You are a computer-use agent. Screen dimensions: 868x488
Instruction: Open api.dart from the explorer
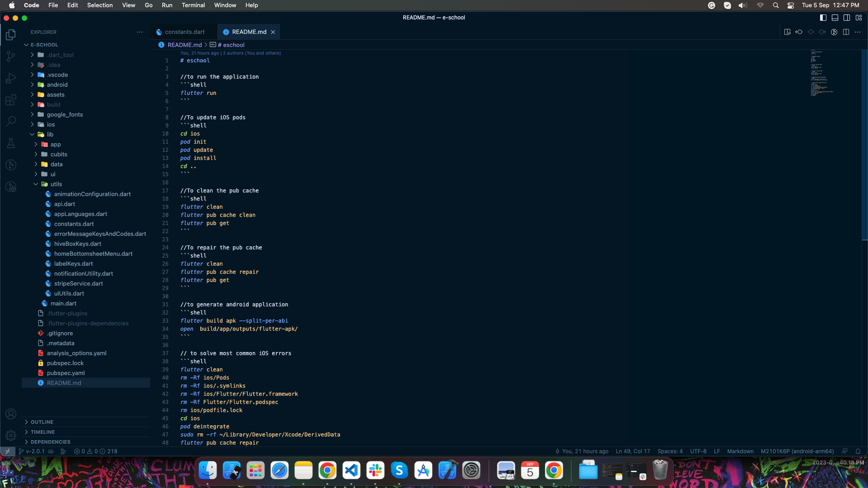64,204
